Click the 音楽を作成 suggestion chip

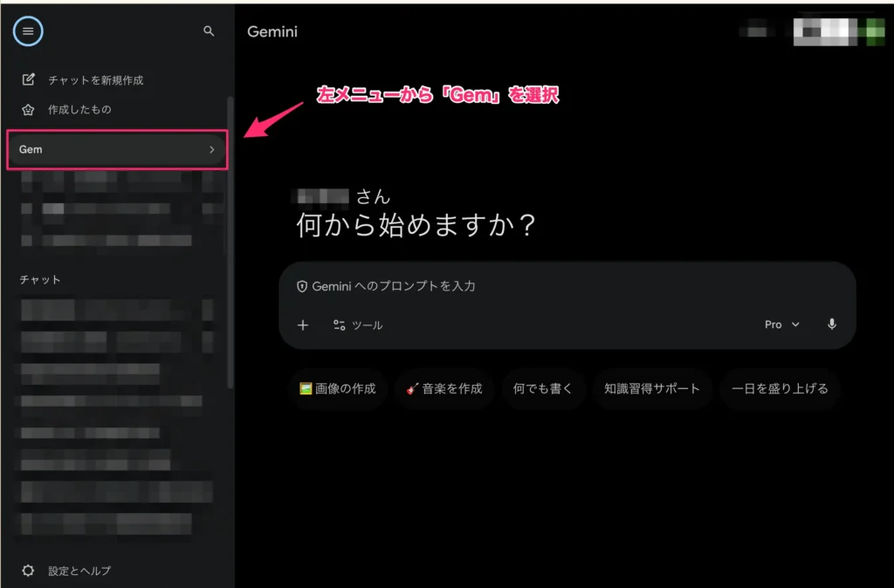444,388
